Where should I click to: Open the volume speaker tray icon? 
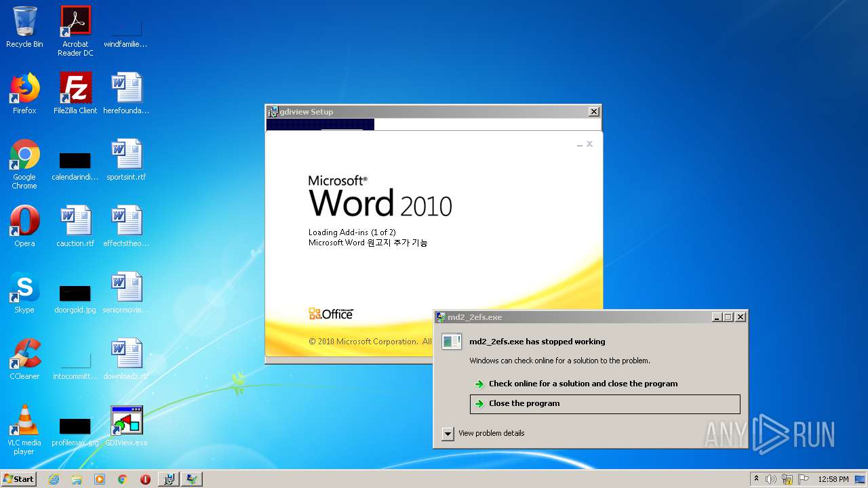point(770,479)
